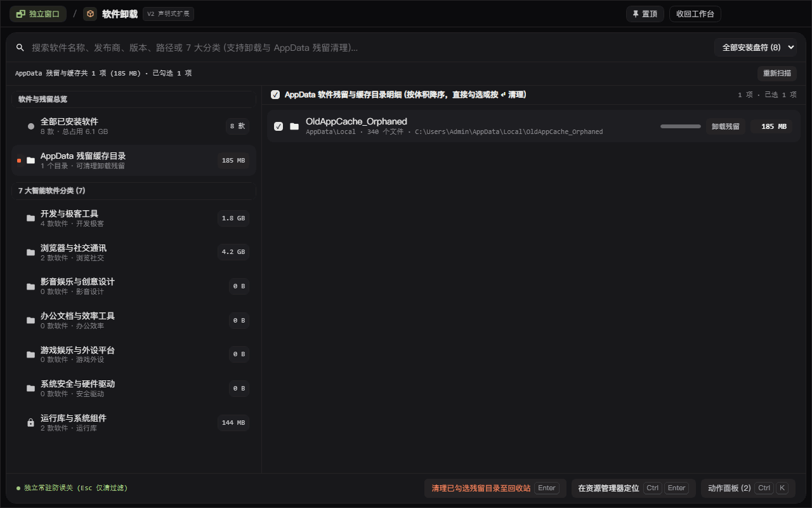
Task: Click the lock icon for 运行库与系统组件
Action: [x=30, y=423]
